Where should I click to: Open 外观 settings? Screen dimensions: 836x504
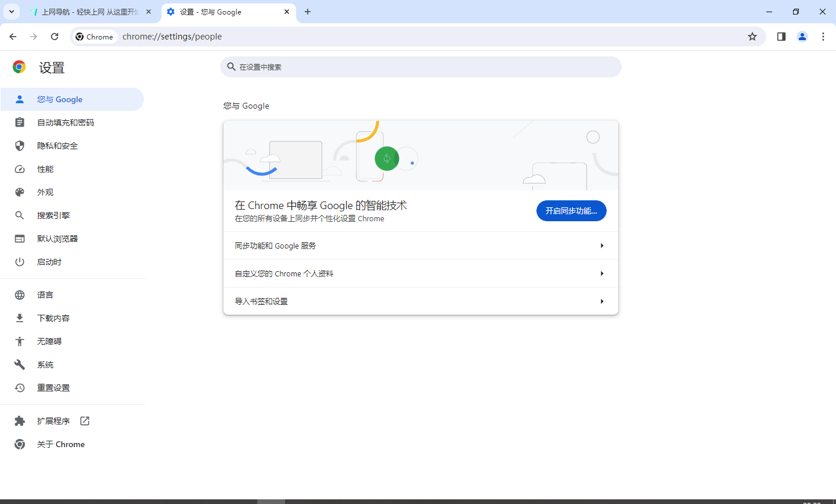click(72, 192)
